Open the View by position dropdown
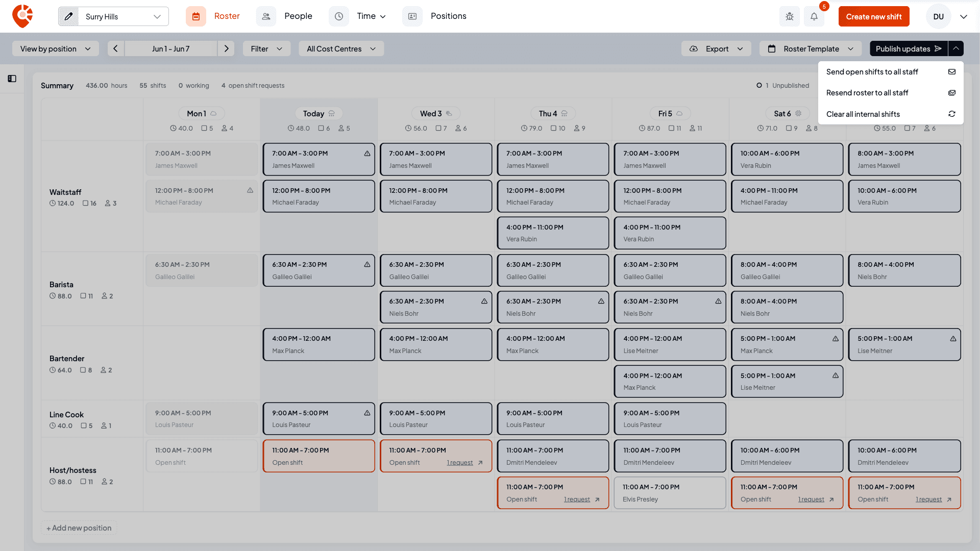 coord(55,48)
